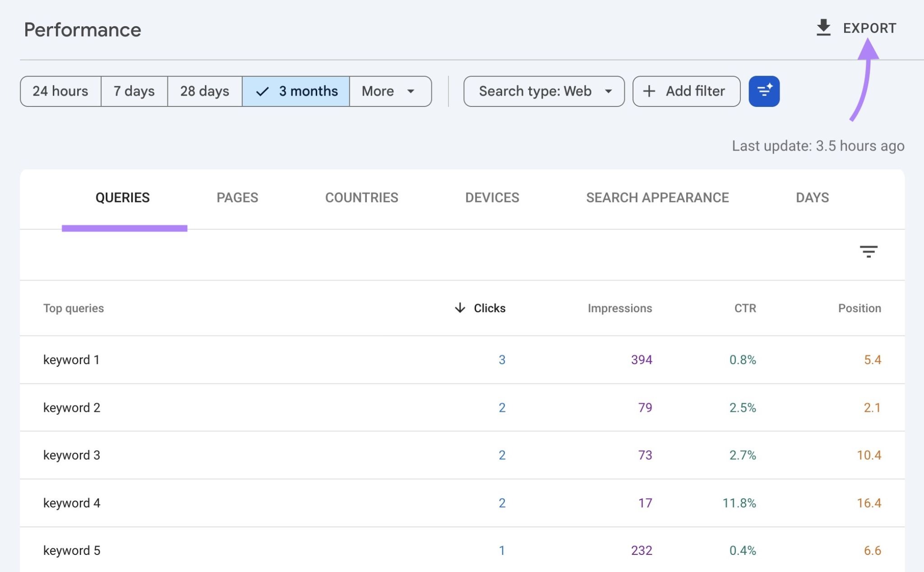Click the 2.1 position value
924x572 pixels.
coord(872,407)
